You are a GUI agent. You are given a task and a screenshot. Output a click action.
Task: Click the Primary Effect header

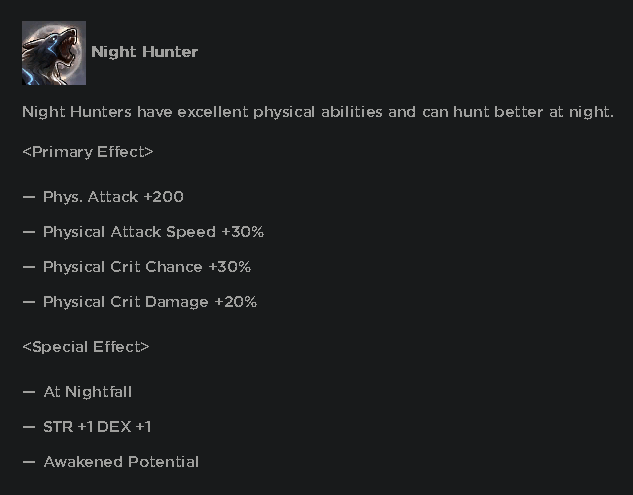pos(87,152)
